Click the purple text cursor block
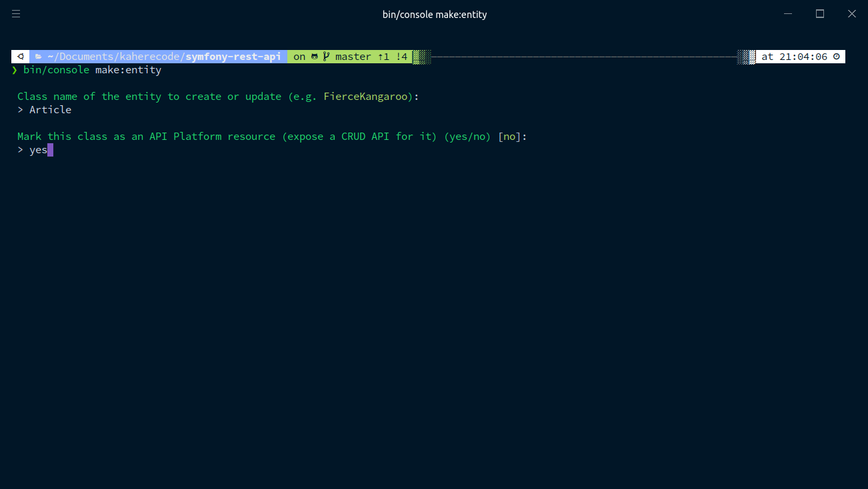Image resolution: width=868 pixels, height=489 pixels. tap(50, 150)
